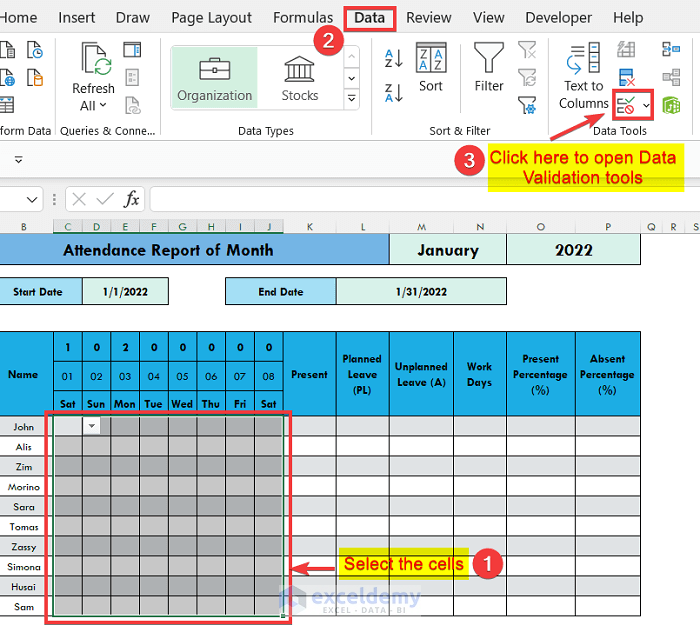
Task: Open the custom Sort dialog
Action: tap(431, 67)
